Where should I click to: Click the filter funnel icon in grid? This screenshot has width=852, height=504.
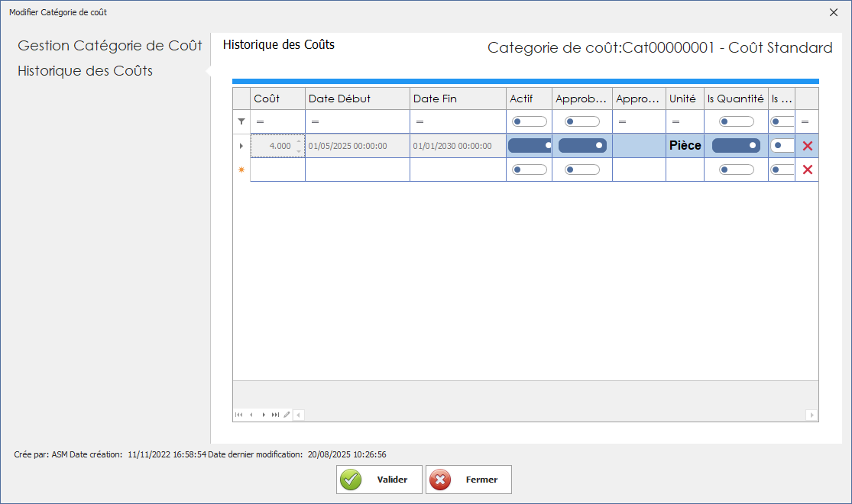pos(241,121)
